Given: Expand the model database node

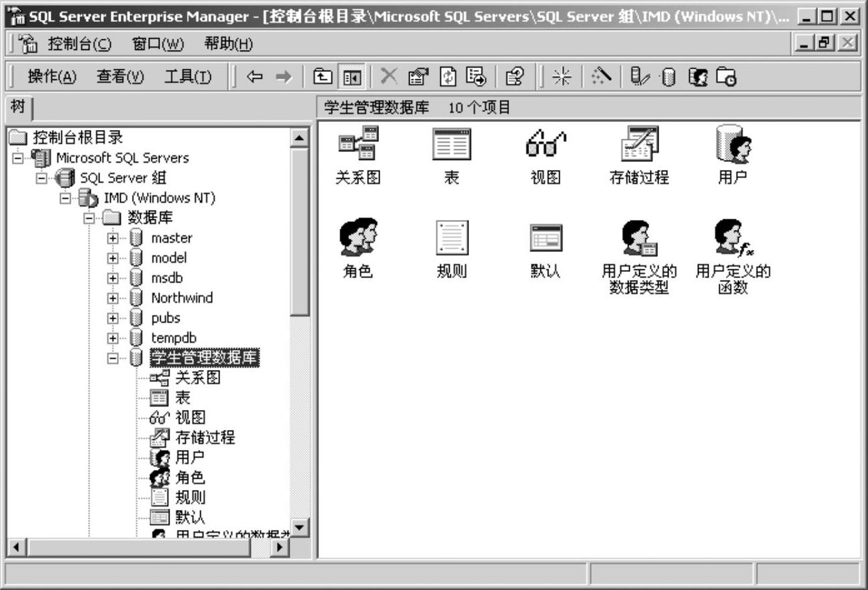Looking at the screenshot, I should pyautogui.click(x=113, y=258).
